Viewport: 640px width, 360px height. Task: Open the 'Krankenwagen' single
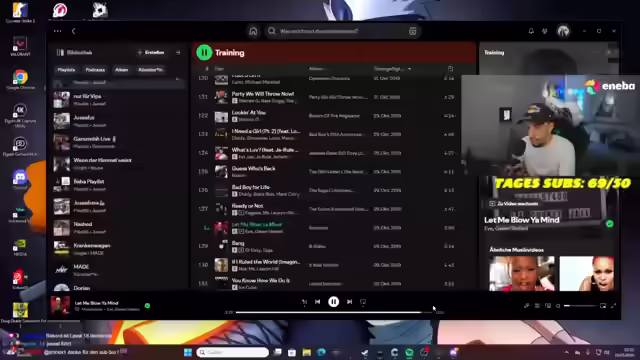pos(118,249)
